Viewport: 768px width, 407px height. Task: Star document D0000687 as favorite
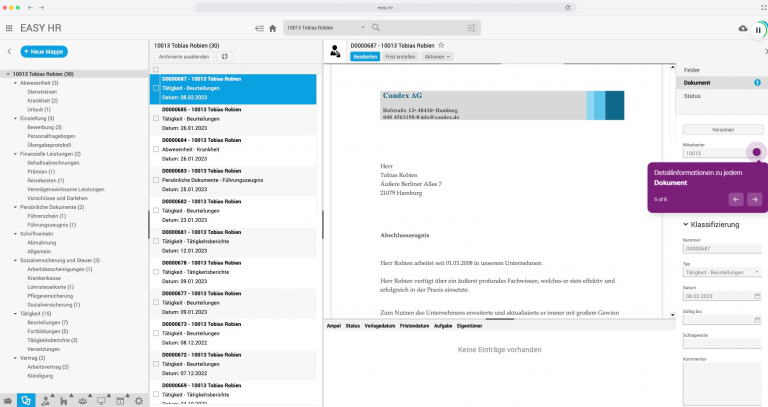[x=440, y=45]
